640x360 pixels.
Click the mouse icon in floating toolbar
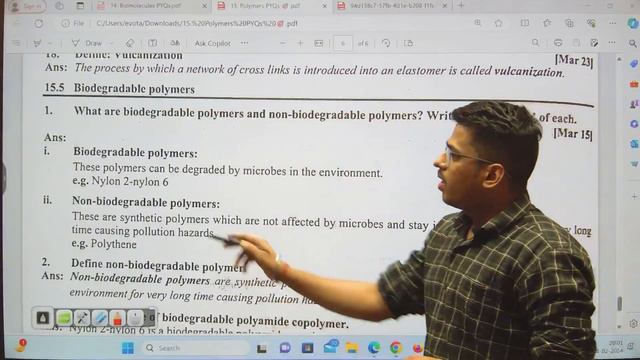(135, 318)
